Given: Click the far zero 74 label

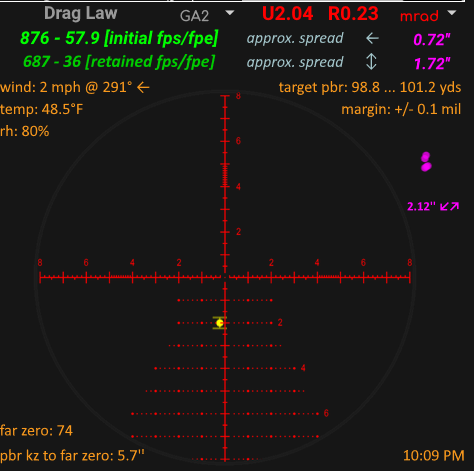Looking at the screenshot, I should (36, 431).
